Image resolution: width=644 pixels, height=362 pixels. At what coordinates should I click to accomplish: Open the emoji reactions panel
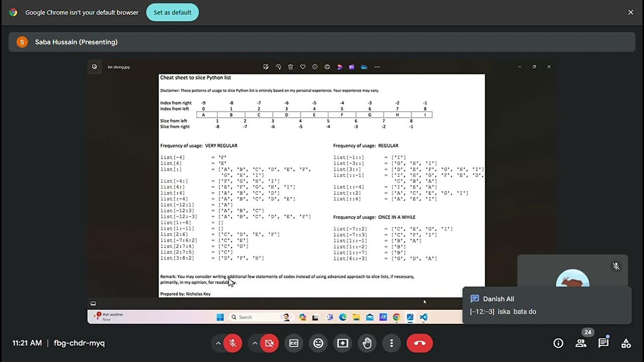coord(318,343)
